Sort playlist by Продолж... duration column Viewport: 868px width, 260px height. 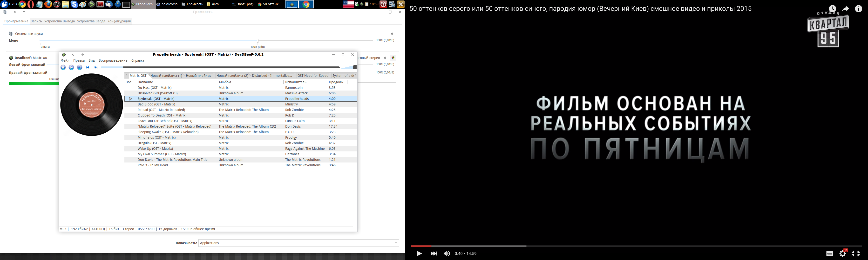point(337,82)
